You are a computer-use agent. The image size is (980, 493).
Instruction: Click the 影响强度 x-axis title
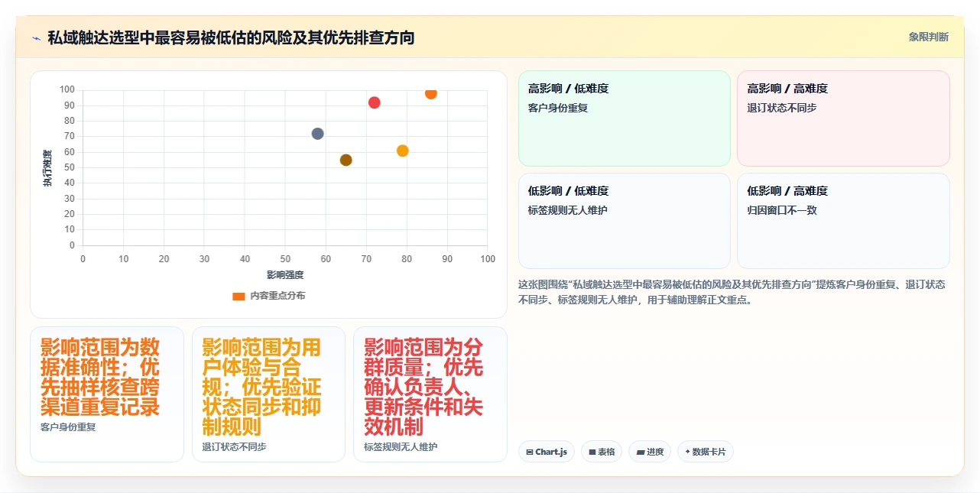tap(285, 275)
